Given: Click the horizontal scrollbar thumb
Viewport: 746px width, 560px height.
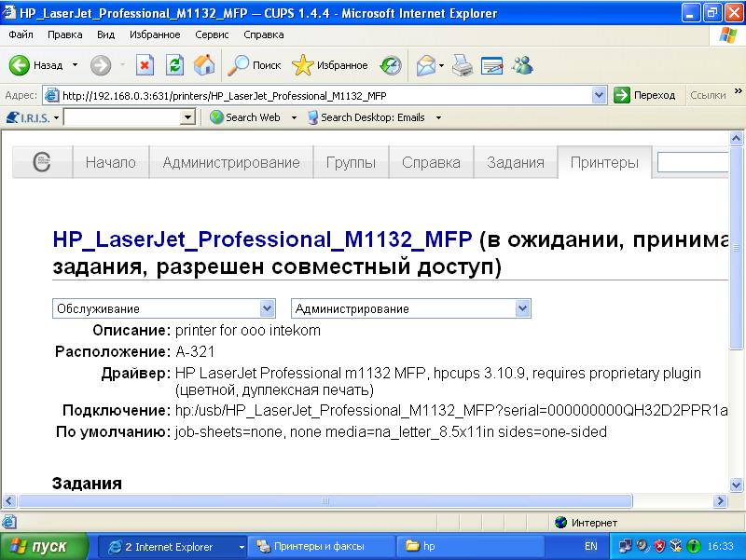Looking at the screenshot, I should [x=325, y=500].
